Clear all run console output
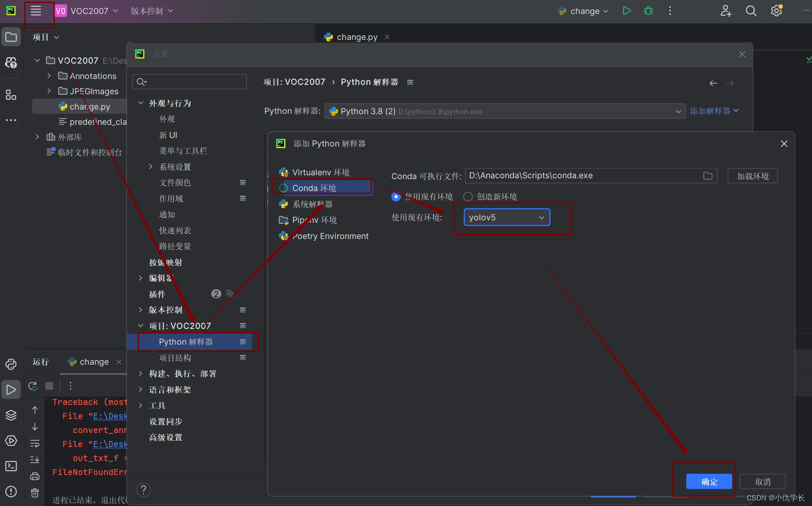The image size is (812, 506). coord(35,493)
